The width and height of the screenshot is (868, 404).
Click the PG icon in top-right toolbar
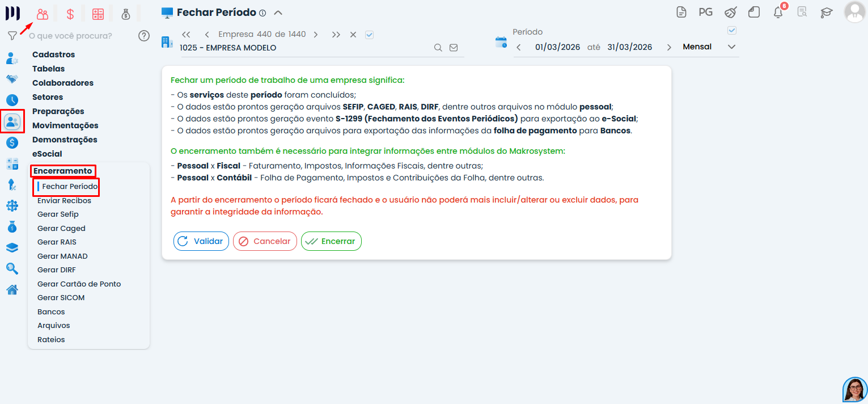(705, 12)
